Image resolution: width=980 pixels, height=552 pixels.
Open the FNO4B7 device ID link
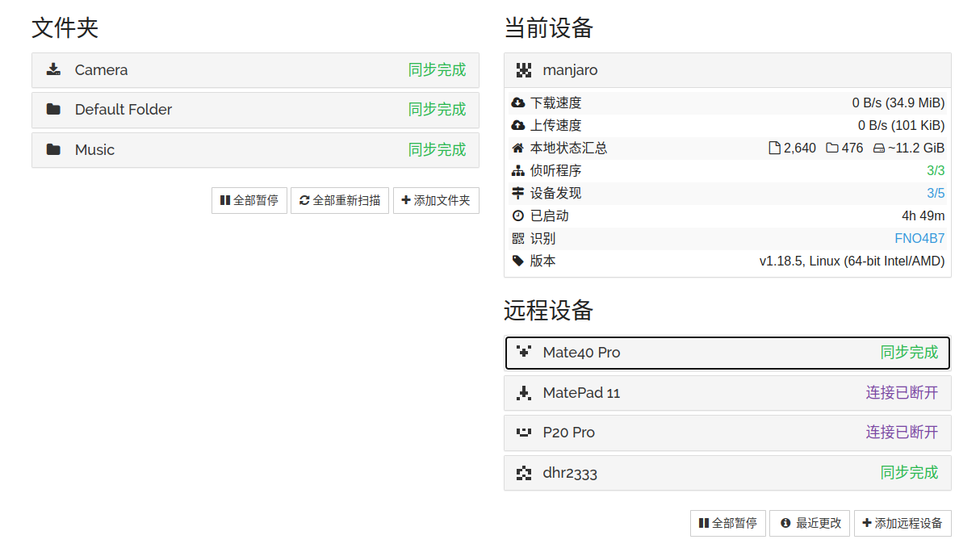tap(919, 239)
